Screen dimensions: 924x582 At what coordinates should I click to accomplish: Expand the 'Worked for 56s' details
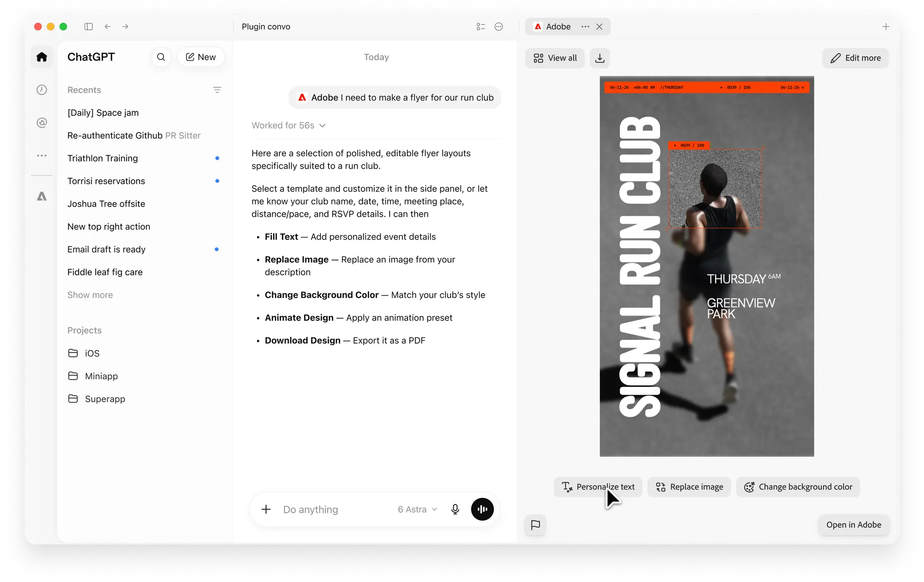click(x=289, y=126)
